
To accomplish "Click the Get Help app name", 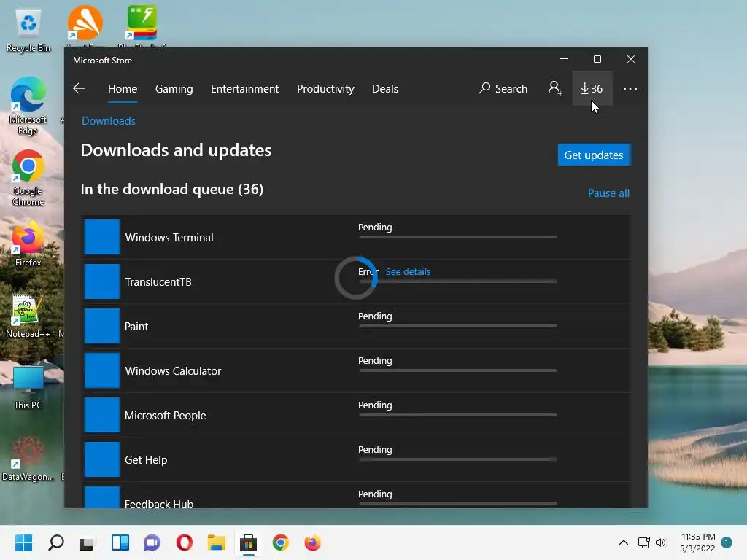I will pyautogui.click(x=146, y=460).
